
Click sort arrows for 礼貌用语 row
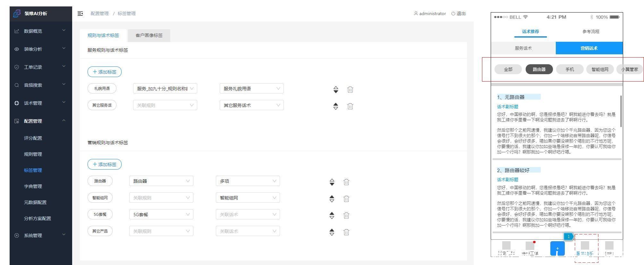tap(336, 90)
